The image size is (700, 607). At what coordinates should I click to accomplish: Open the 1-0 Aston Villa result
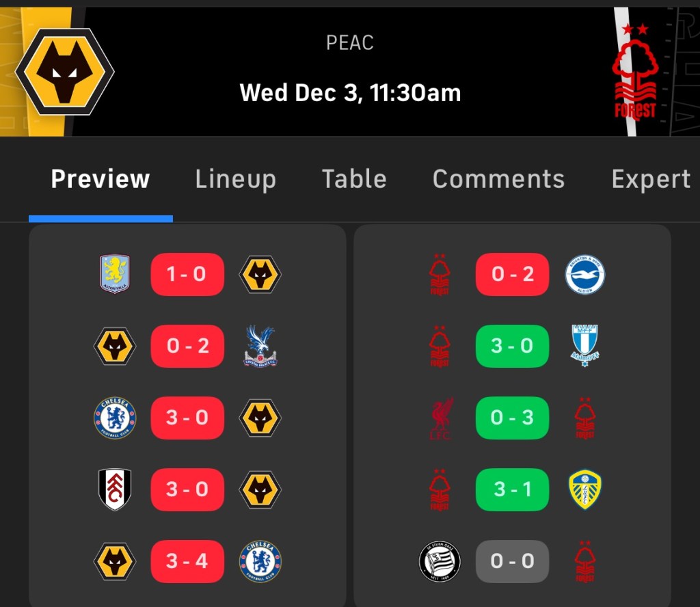(187, 275)
